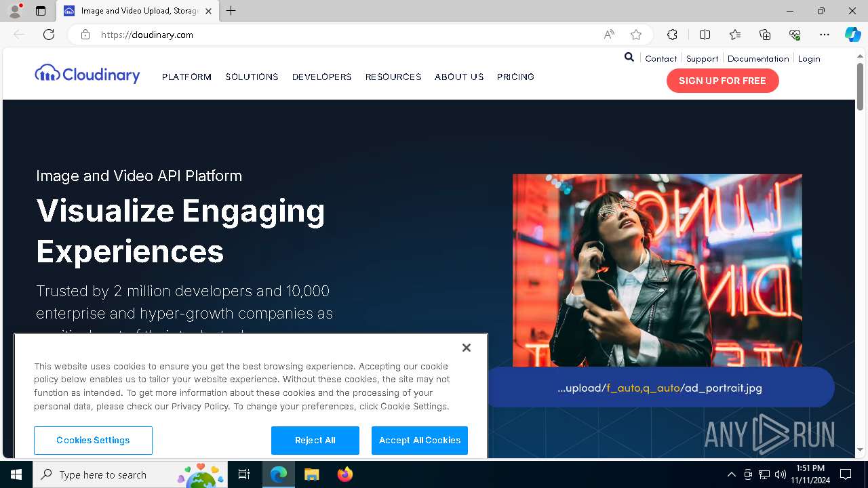Click the Microsoft Edge taskbar icon
868x488 pixels.
[279, 474]
